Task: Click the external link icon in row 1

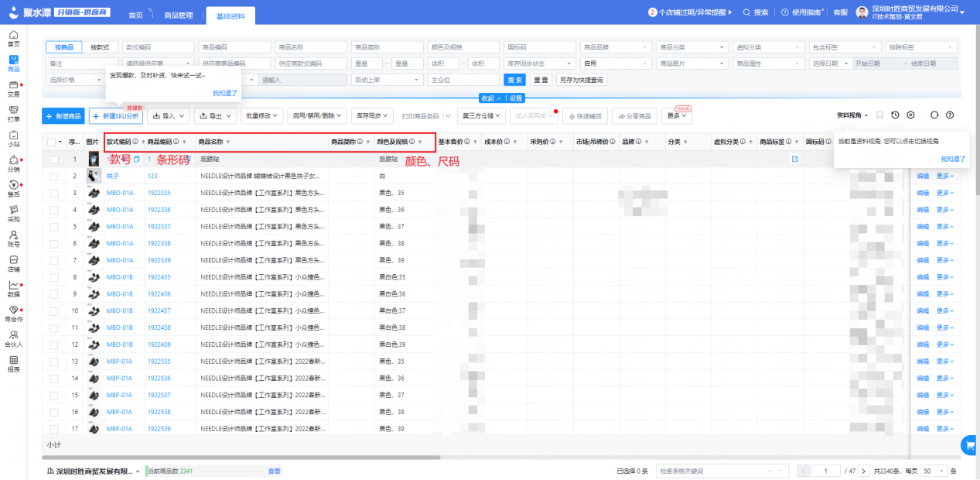Action: [794, 159]
